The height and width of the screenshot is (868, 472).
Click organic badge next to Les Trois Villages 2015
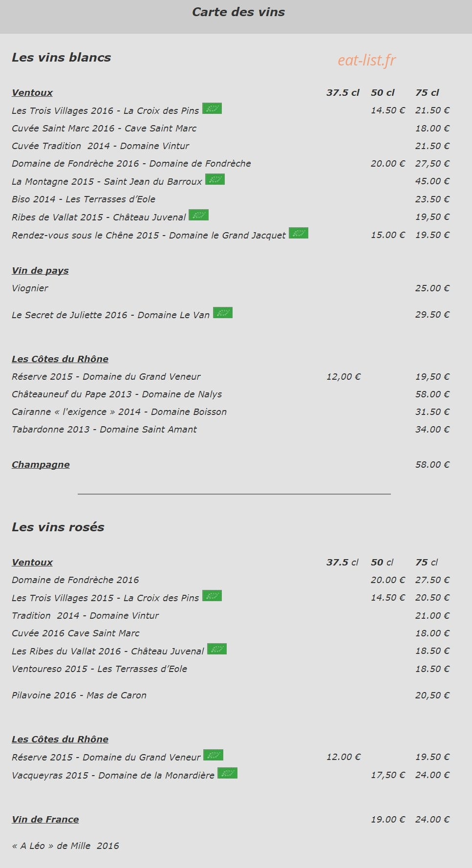212,596
